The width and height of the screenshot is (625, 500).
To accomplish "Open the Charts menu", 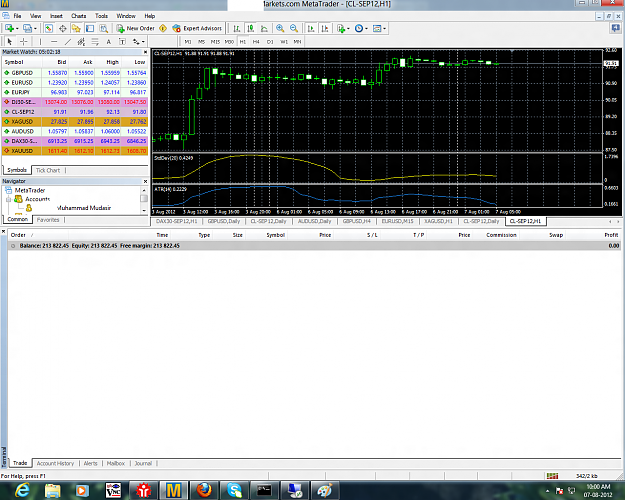I will (x=79, y=16).
